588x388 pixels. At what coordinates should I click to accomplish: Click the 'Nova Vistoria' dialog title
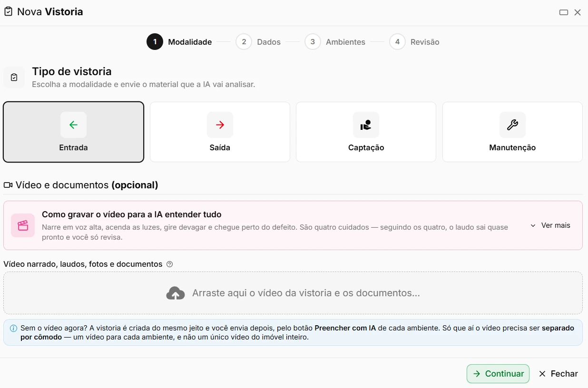click(50, 12)
